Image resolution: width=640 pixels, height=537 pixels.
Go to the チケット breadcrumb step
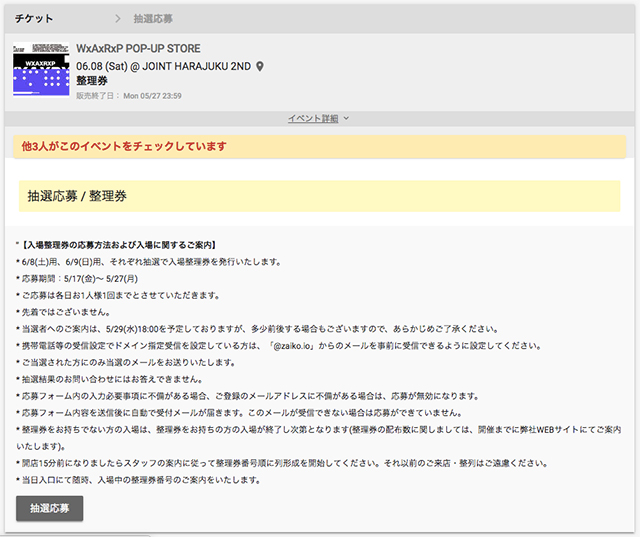click(x=34, y=18)
